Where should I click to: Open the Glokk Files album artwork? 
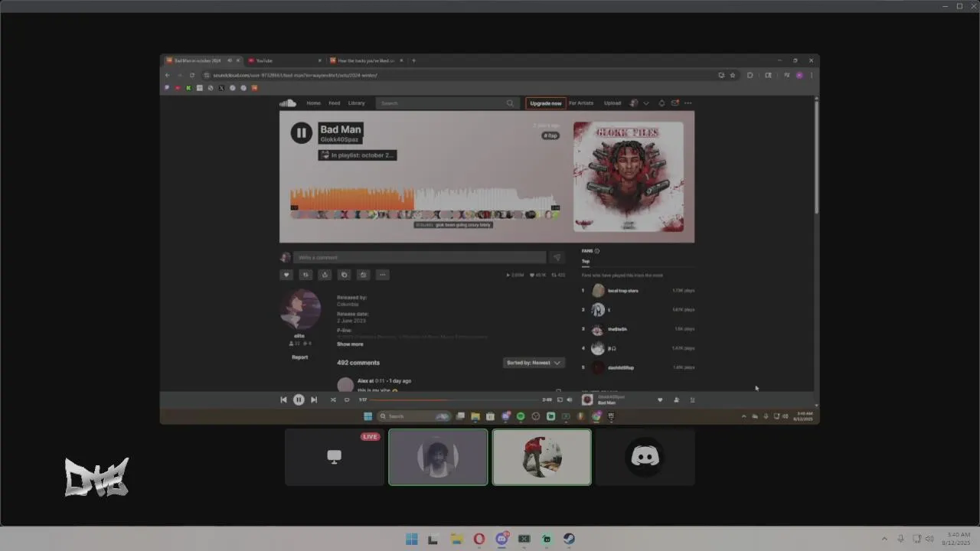tap(629, 177)
